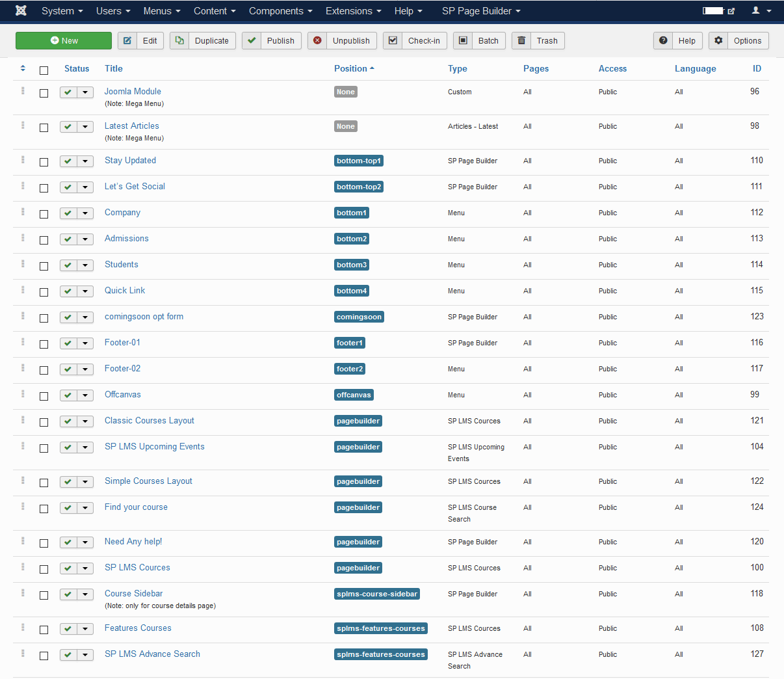The width and height of the screenshot is (784, 679).
Task: Open the Extensions menu
Action: (353, 11)
